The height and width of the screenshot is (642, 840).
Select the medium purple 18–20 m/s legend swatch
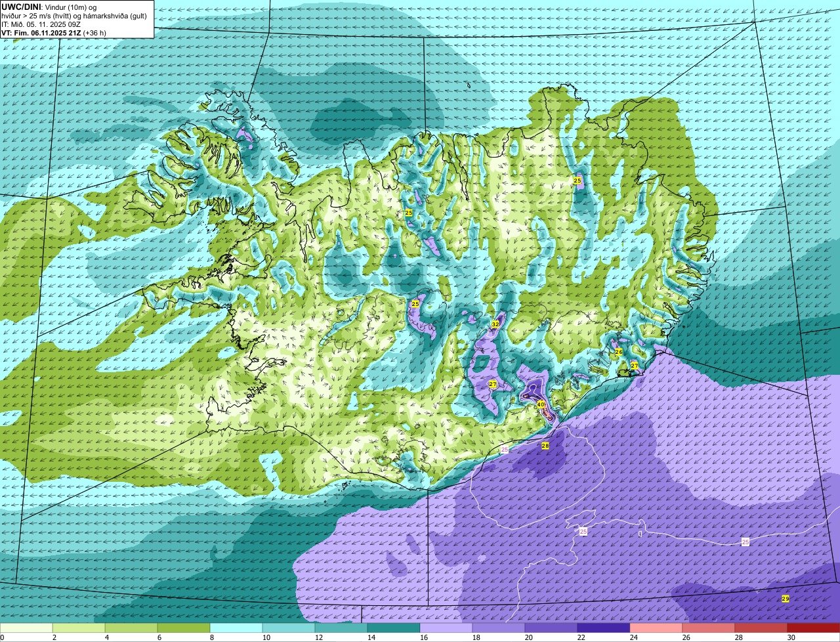pyautogui.click(x=499, y=628)
